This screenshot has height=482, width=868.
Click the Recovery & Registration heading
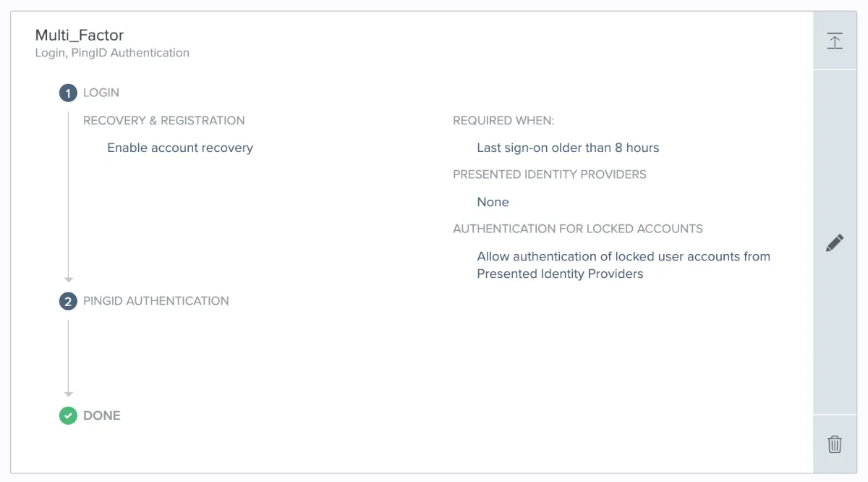click(164, 120)
